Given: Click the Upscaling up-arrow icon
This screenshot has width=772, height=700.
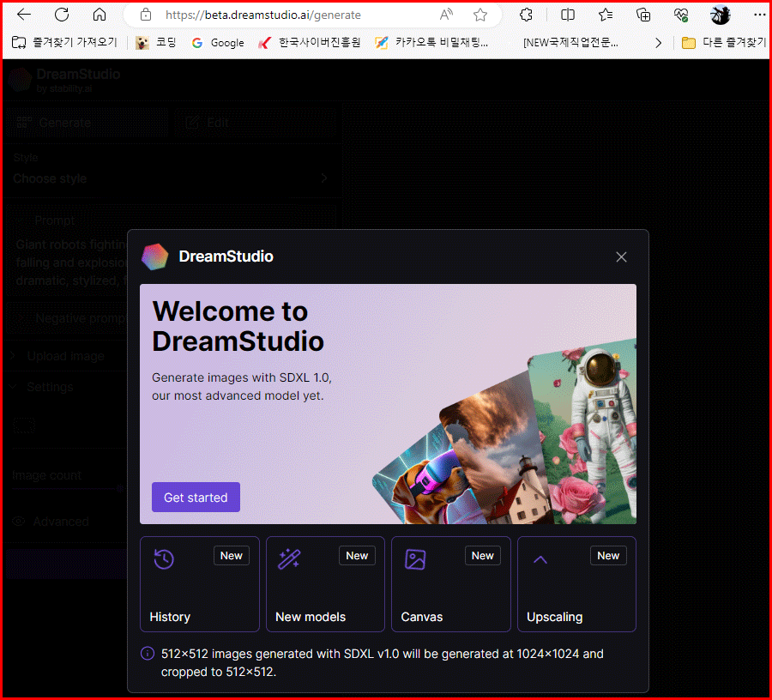Looking at the screenshot, I should tap(540, 559).
